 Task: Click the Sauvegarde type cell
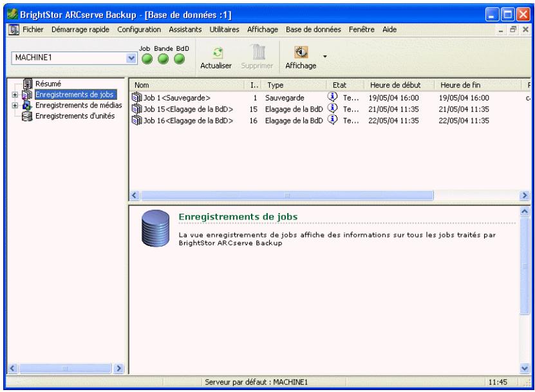click(x=285, y=98)
